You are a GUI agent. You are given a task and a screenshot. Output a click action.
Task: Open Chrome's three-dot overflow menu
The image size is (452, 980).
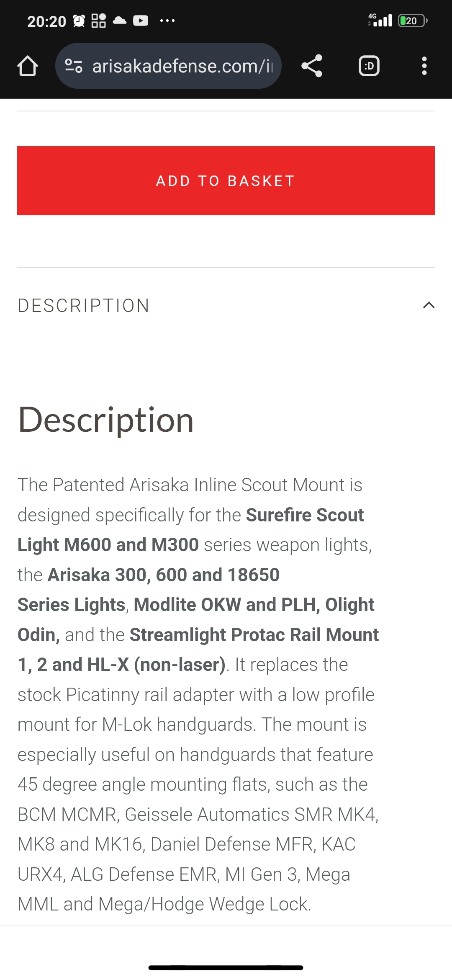tap(424, 66)
